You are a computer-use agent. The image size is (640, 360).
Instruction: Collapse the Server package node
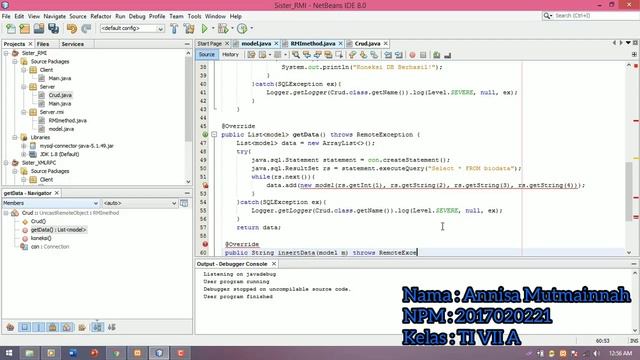(x=24, y=87)
